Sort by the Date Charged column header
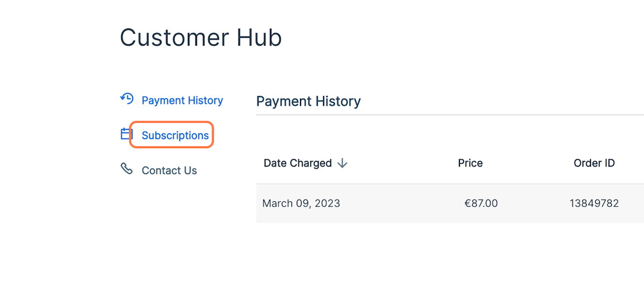Screen dimensions: 644x307 [298, 163]
